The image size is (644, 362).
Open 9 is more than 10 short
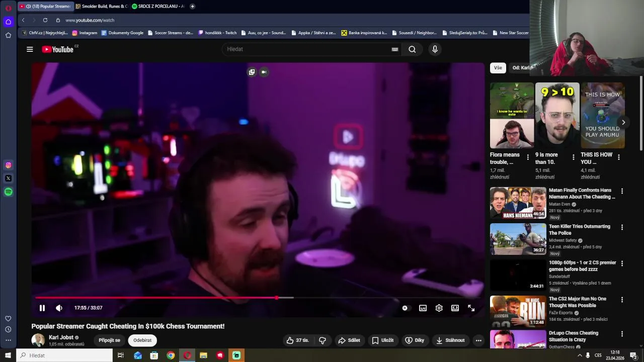pyautogui.click(x=557, y=116)
